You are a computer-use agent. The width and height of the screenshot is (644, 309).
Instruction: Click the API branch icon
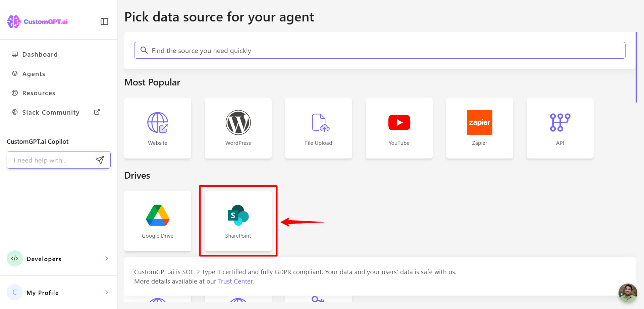pyautogui.click(x=560, y=122)
